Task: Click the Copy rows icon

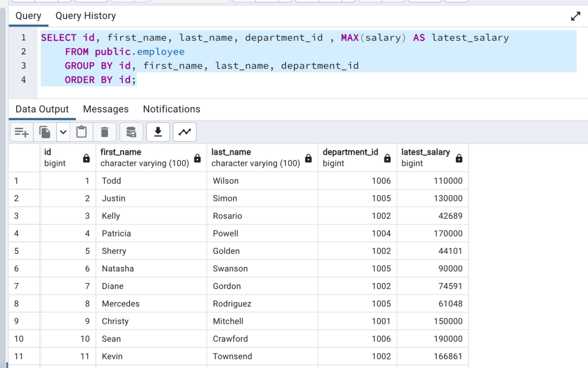Action: click(x=45, y=133)
